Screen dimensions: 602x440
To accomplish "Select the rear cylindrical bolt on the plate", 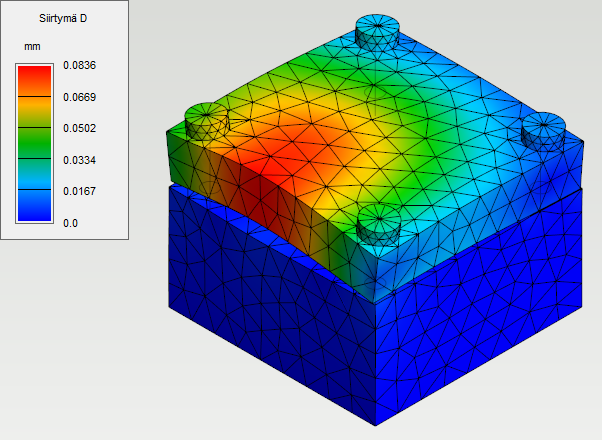I will [377, 31].
